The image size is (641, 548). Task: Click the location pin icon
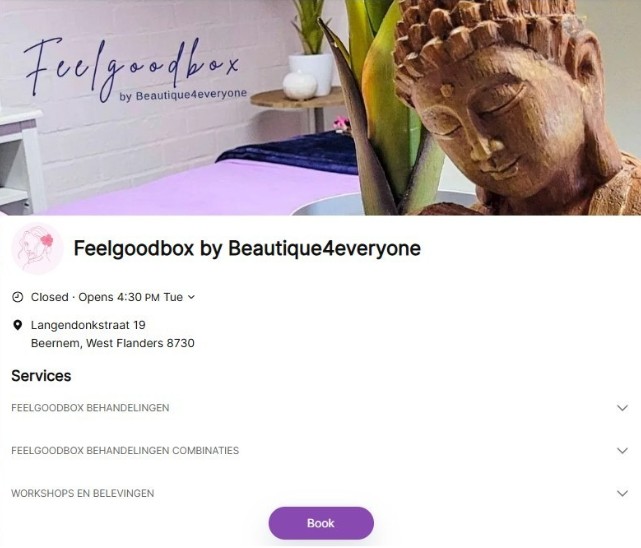pyautogui.click(x=18, y=325)
